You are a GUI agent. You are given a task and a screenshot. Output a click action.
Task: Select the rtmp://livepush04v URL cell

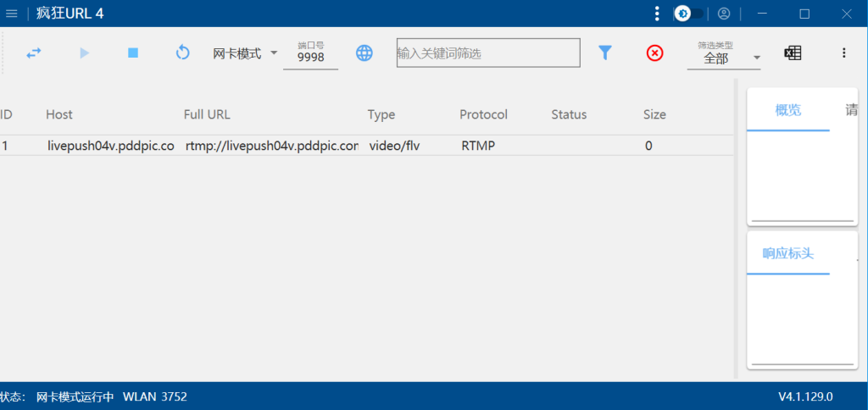[272, 146]
